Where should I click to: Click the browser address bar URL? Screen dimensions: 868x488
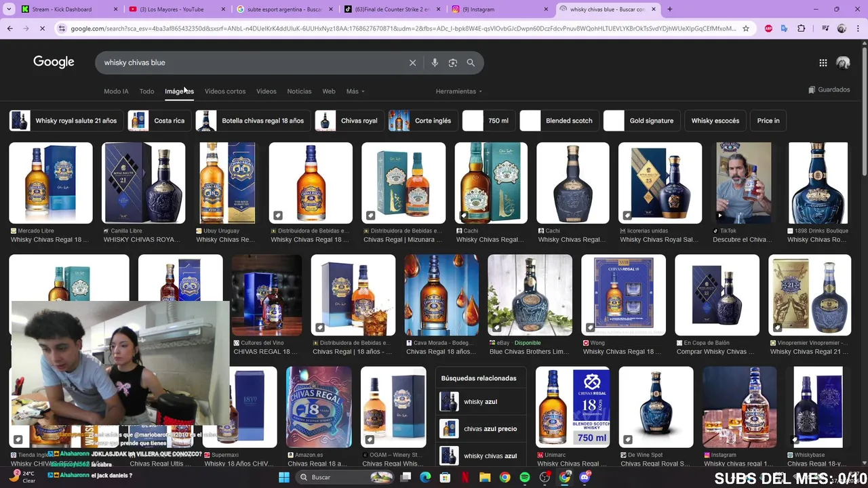[x=403, y=28]
